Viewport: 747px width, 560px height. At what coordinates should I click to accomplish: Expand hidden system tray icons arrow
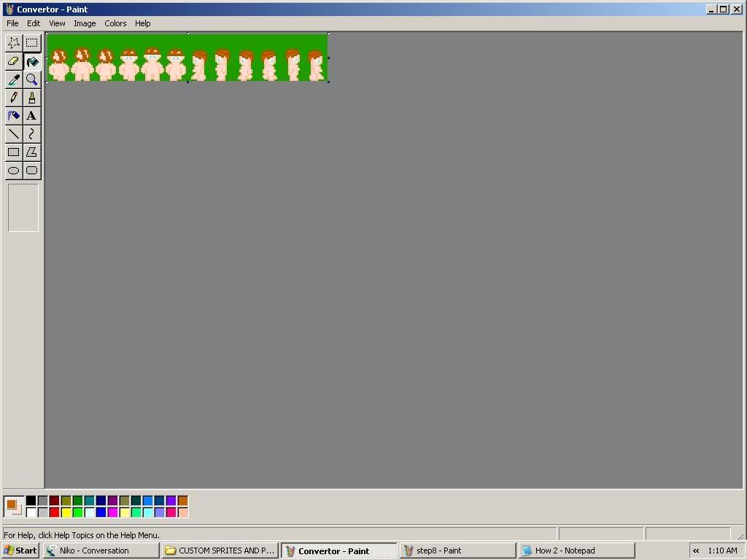(x=696, y=551)
